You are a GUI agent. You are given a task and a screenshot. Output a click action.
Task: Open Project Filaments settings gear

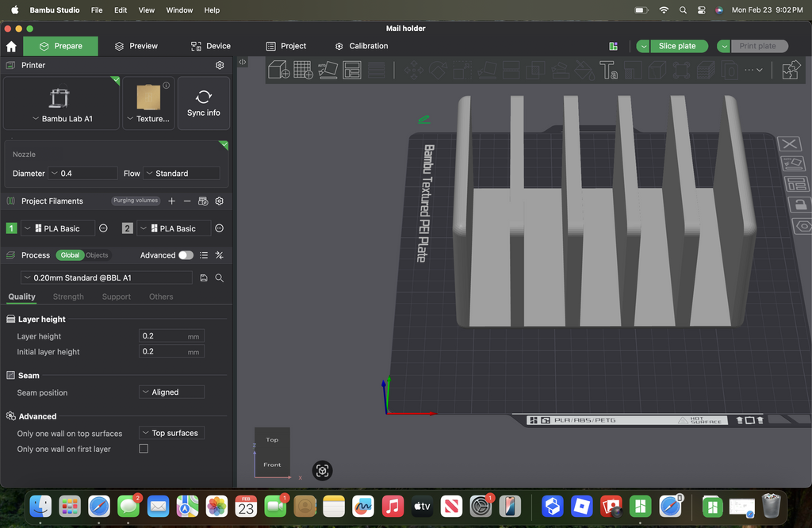[220, 201]
